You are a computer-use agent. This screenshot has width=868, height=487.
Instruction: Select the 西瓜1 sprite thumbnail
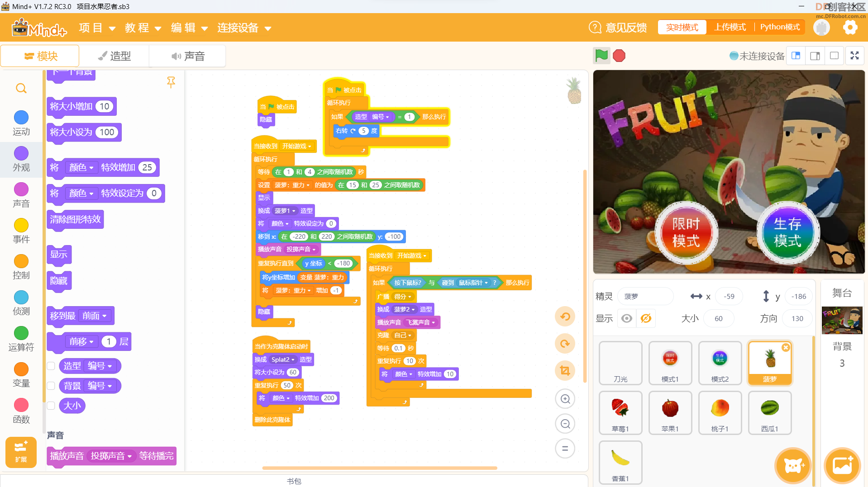click(769, 413)
